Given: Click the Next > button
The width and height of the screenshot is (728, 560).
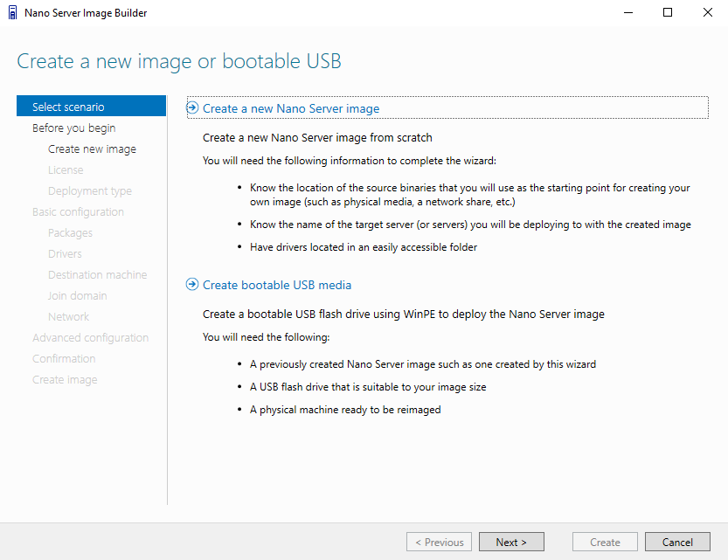Looking at the screenshot, I should click(x=511, y=542).
